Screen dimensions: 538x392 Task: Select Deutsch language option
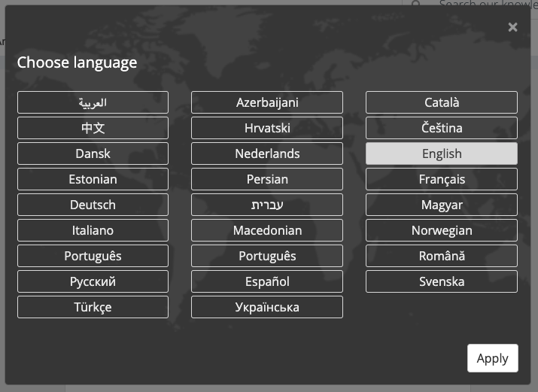[93, 205]
